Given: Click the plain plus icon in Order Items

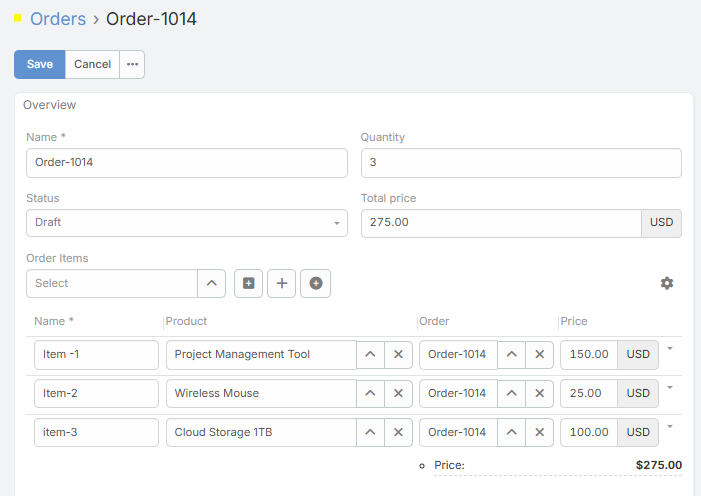Looking at the screenshot, I should (x=282, y=284).
